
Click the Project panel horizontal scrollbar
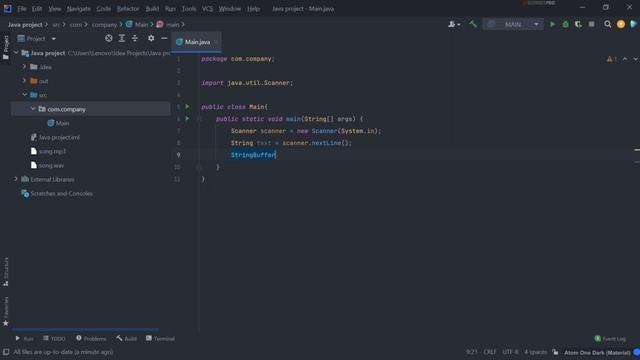85,329
